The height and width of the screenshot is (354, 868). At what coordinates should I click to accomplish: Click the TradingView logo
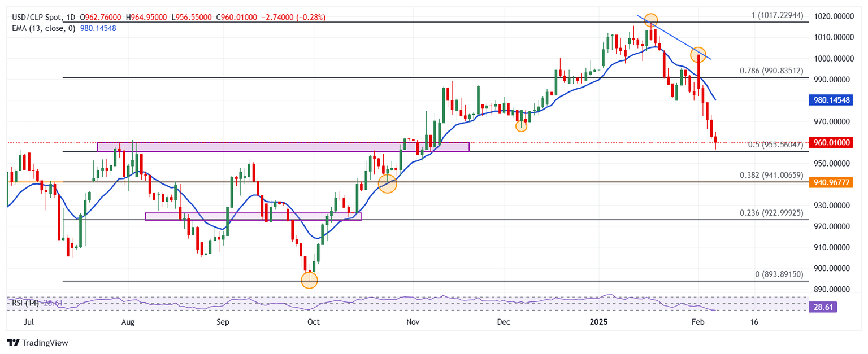(x=37, y=343)
